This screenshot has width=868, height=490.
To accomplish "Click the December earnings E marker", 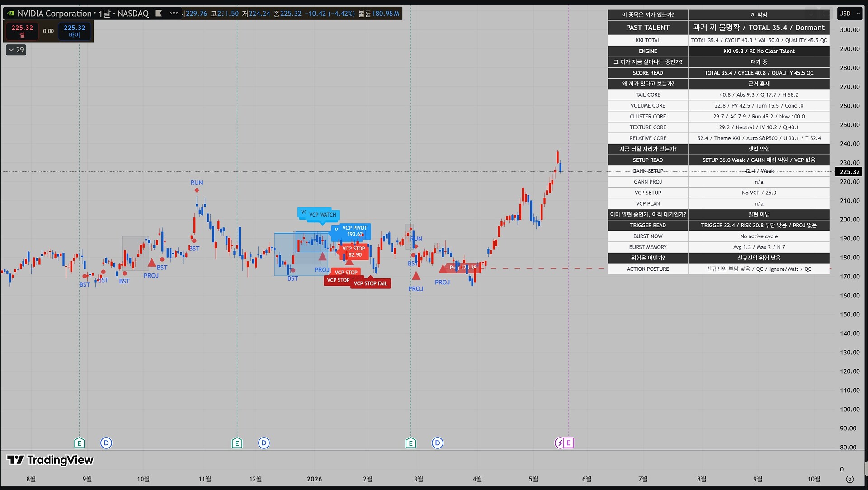I will [237, 443].
